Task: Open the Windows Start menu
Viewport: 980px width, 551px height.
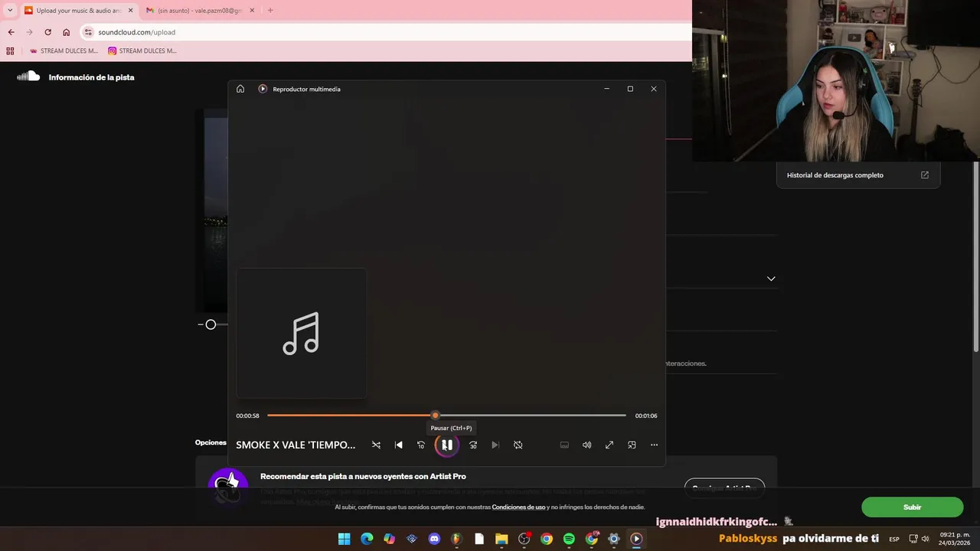Action: tap(345, 539)
